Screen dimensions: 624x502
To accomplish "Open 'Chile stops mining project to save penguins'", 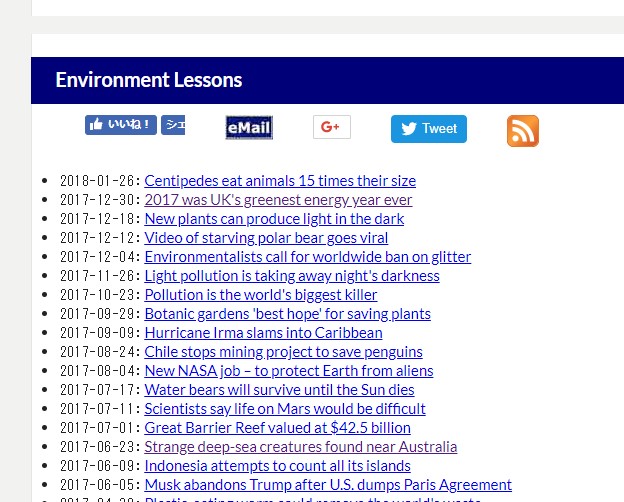I will [283, 352].
